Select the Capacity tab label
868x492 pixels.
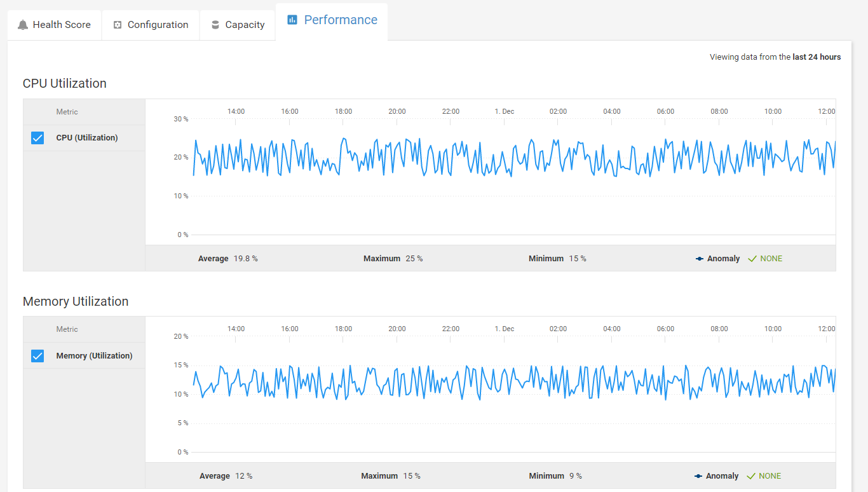245,25
